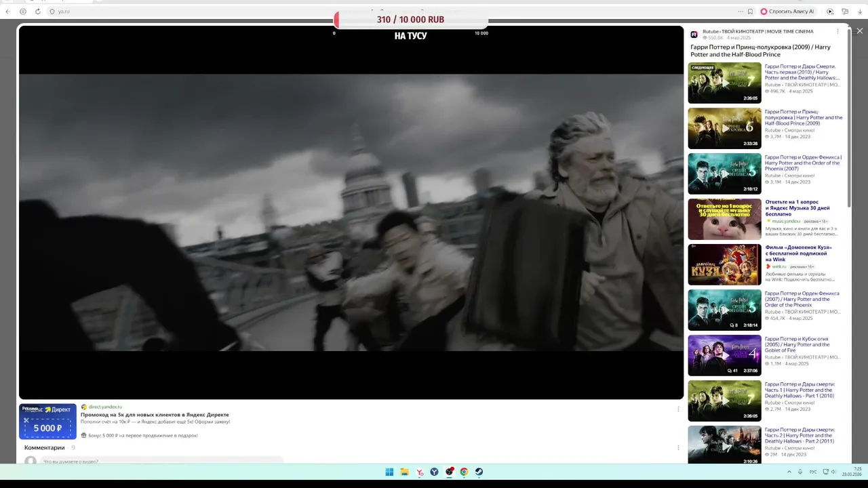
Task: Open the dark round Y app in taskbar
Action: [x=434, y=472]
